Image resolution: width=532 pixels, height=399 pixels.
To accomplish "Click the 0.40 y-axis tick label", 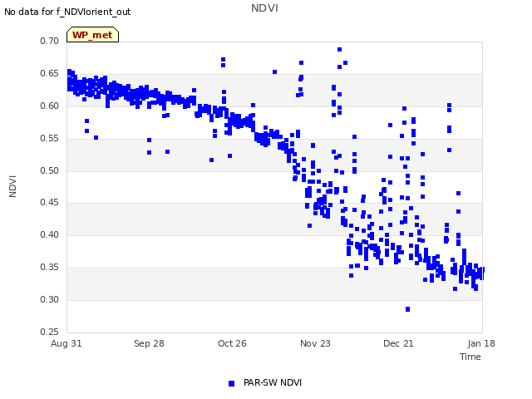I will [50, 234].
